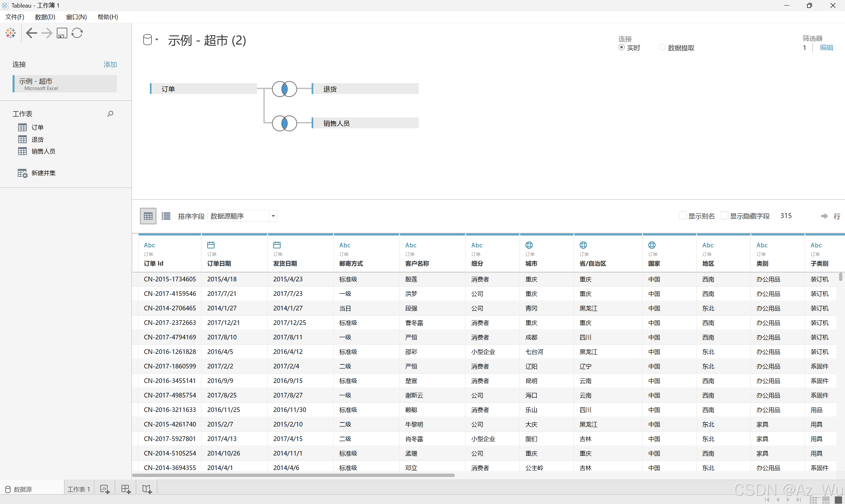Click the new dashboard icon
The image size is (845, 504).
pos(126,489)
